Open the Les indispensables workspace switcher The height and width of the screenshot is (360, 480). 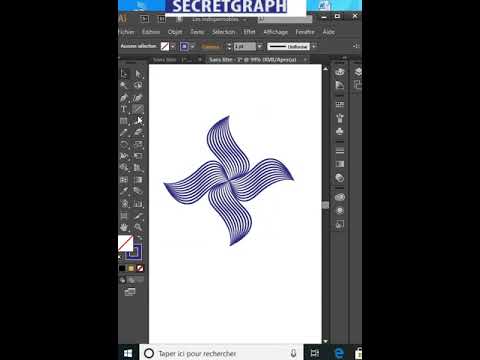(x=219, y=20)
